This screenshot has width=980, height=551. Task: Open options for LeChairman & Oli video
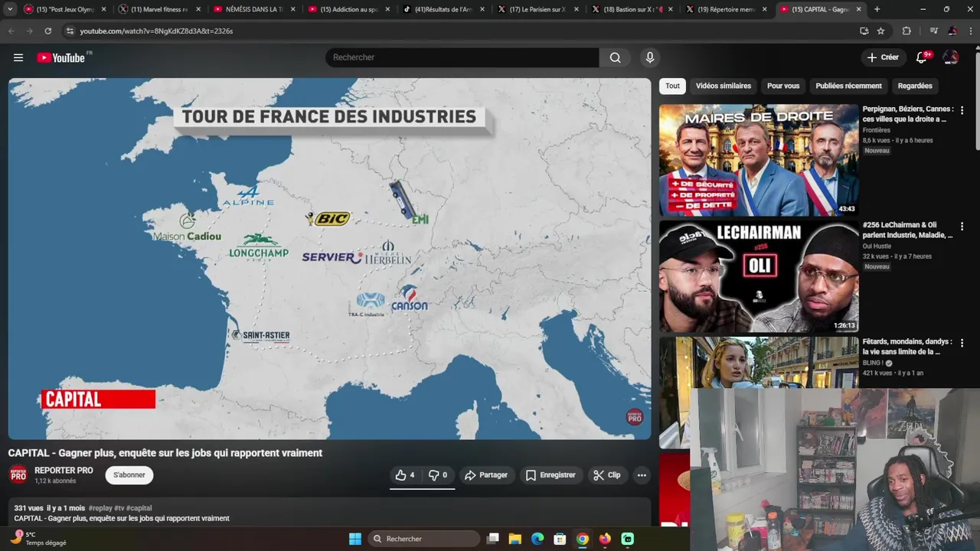coord(962,227)
